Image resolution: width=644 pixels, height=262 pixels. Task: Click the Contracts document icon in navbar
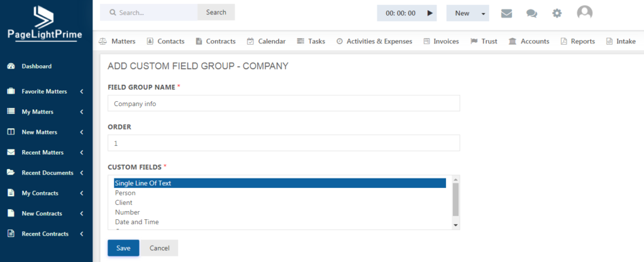tap(199, 41)
